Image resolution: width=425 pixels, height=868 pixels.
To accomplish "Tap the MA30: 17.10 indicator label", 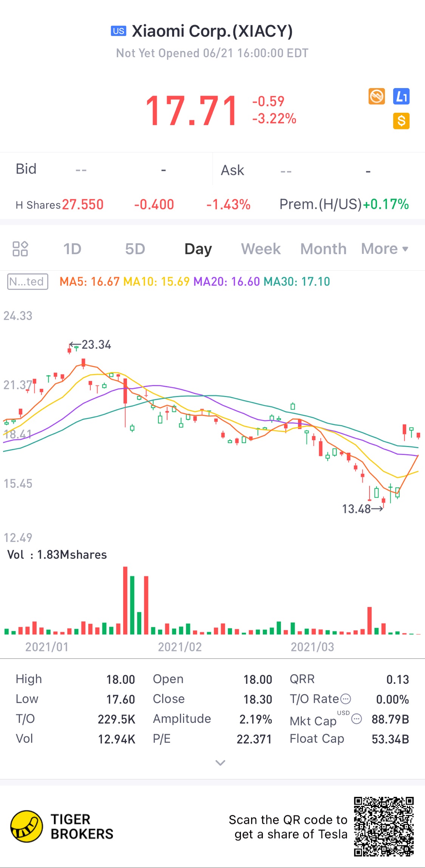I will (297, 282).
